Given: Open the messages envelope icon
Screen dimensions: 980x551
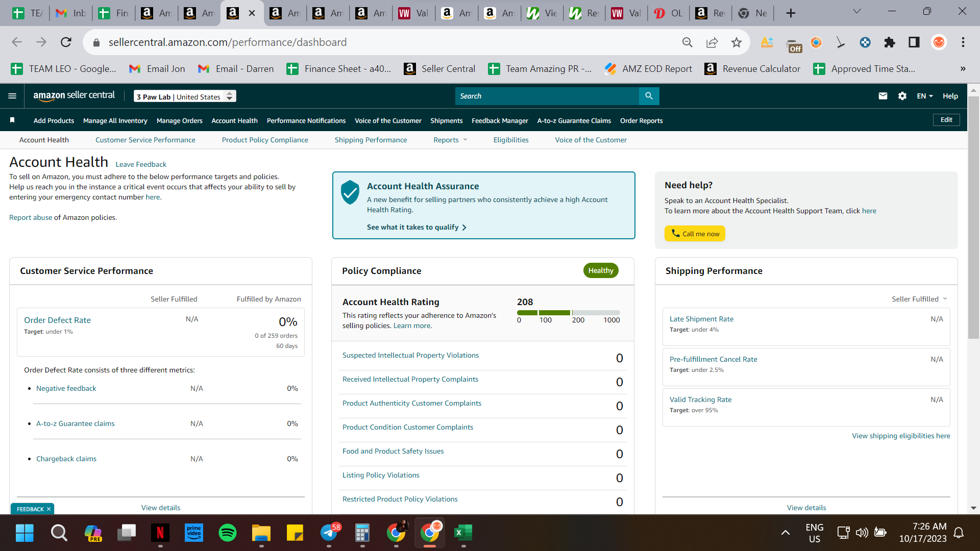Looking at the screenshot, I should [x=883, y=96].
